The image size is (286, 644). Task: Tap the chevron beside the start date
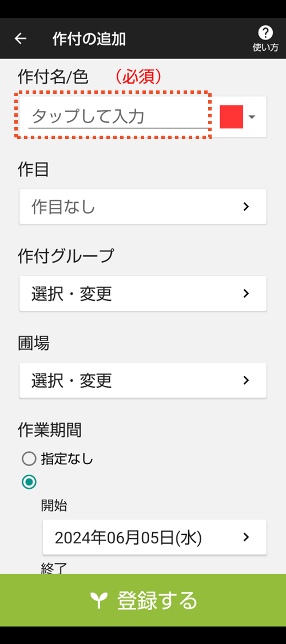coord(246,537)
